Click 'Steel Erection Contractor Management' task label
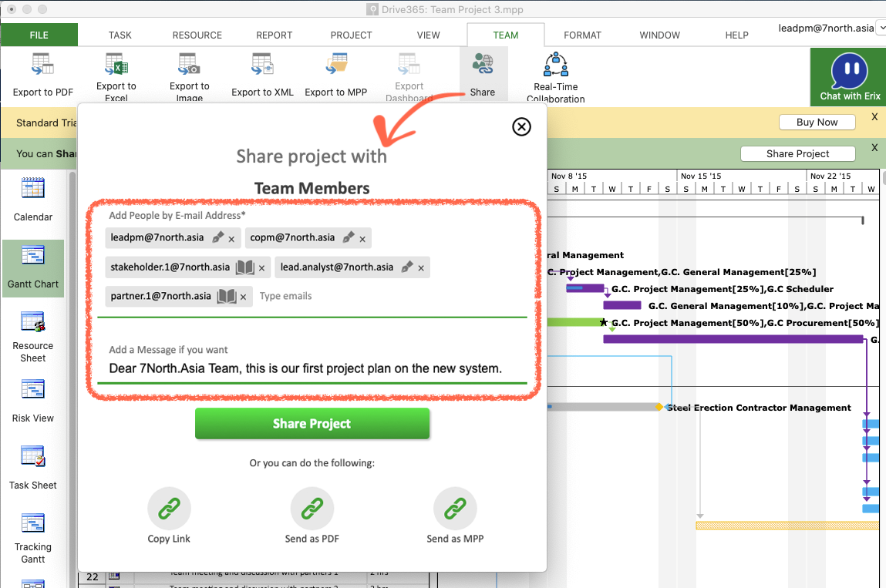 point(759,408)
